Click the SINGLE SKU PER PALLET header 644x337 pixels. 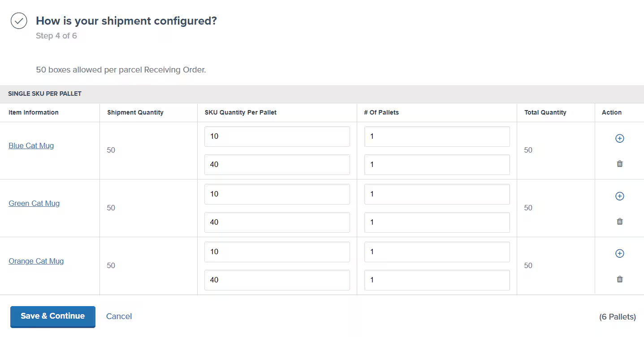45,94
